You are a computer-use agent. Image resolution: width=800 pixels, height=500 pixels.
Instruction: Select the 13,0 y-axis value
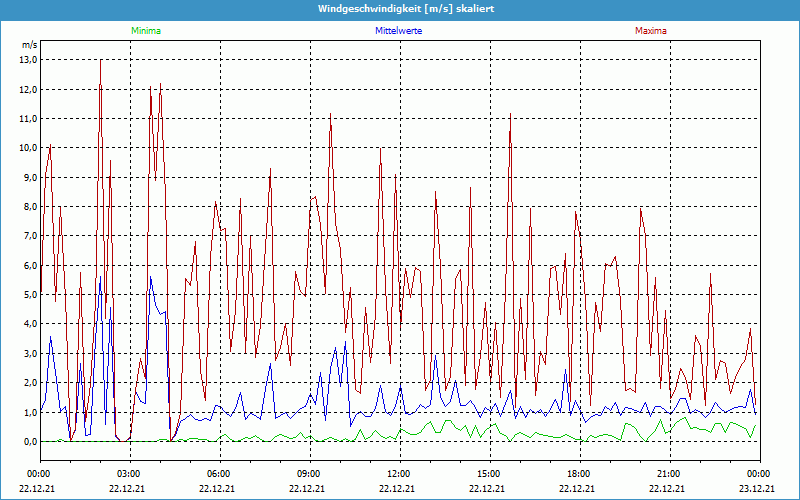tap(28, 60)
